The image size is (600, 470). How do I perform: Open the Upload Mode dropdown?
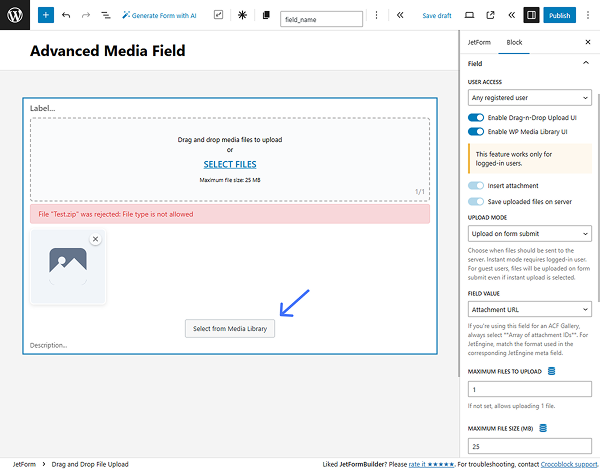click(x=530, y=233)
